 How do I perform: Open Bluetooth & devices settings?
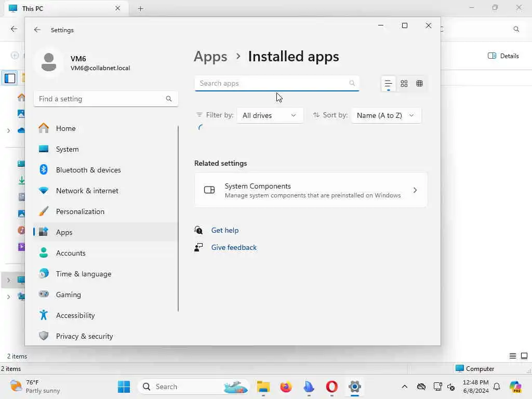pos(105,170)
